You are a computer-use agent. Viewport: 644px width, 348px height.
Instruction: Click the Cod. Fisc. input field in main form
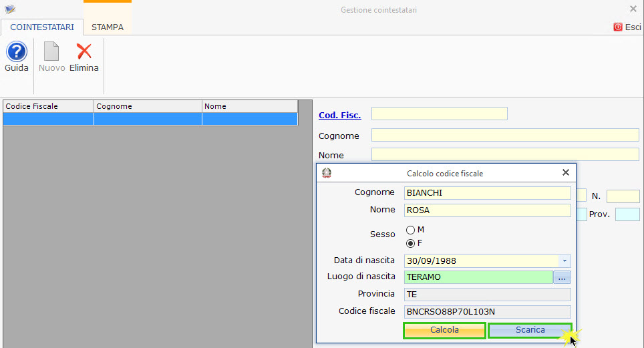tap(439, 114)
